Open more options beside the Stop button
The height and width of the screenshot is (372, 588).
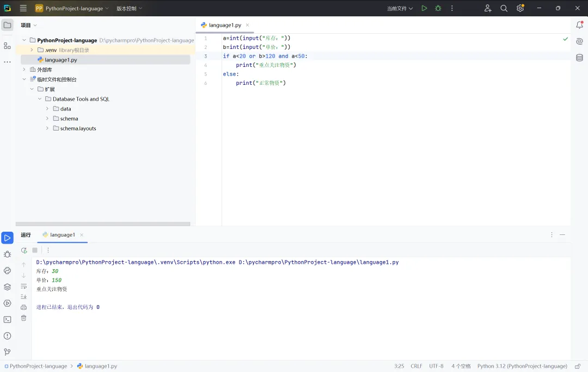(48, 250)
